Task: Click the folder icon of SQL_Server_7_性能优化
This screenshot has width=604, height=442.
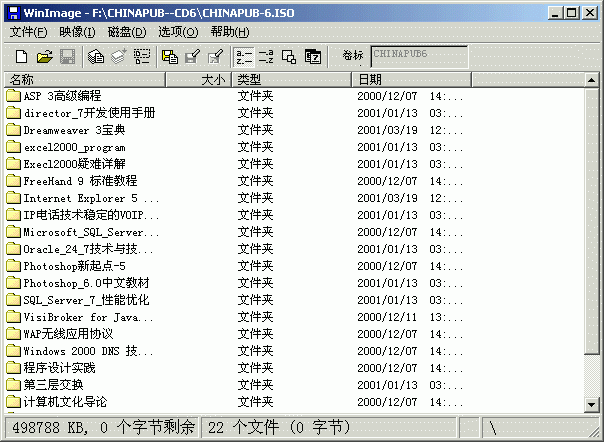Action: pos(13,299)
